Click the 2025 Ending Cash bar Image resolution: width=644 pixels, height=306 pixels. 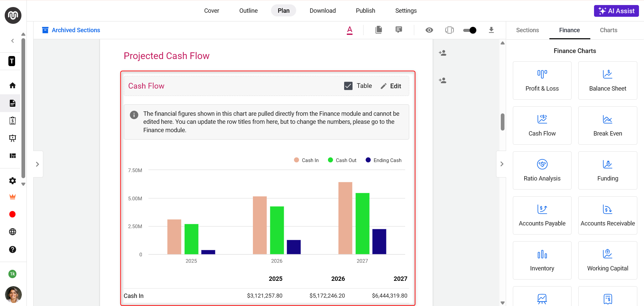[x=208, y=252]
